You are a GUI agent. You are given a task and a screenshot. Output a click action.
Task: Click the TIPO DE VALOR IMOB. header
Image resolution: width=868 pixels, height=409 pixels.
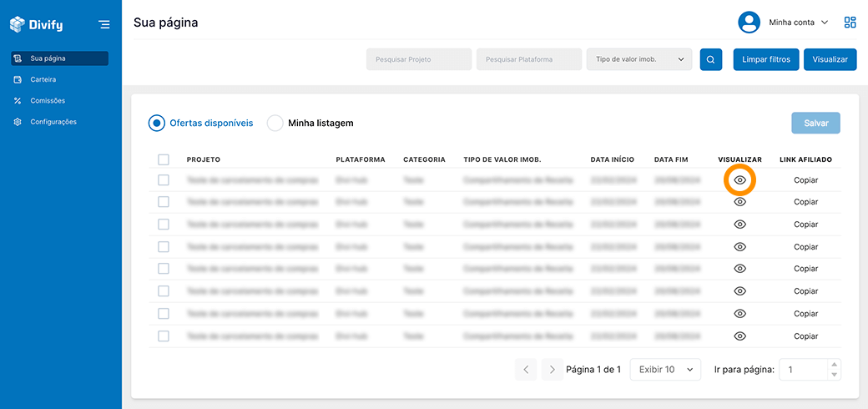tap(502, 159)
